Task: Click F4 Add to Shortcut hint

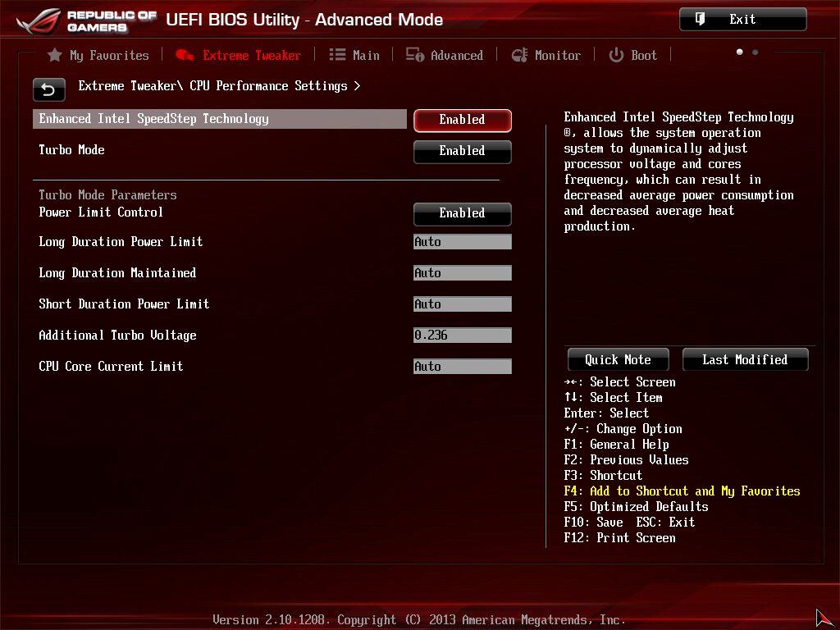Action: 682,491
